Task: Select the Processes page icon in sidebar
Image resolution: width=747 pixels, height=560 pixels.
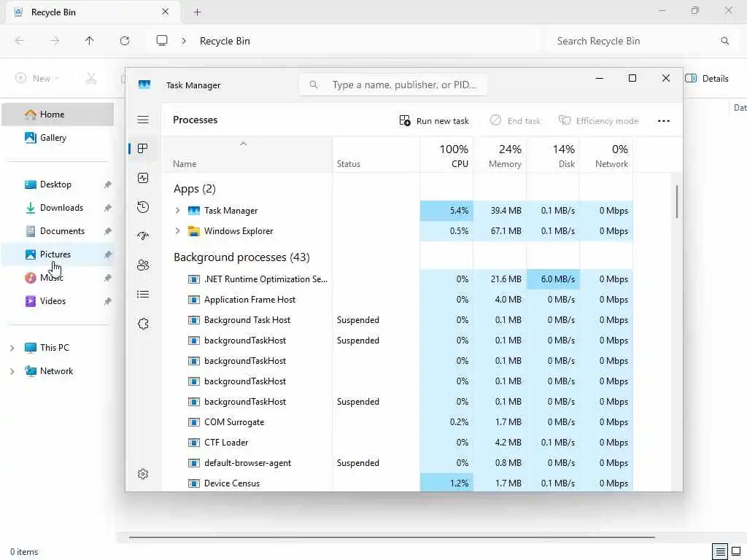Action: tap(142, 149)
